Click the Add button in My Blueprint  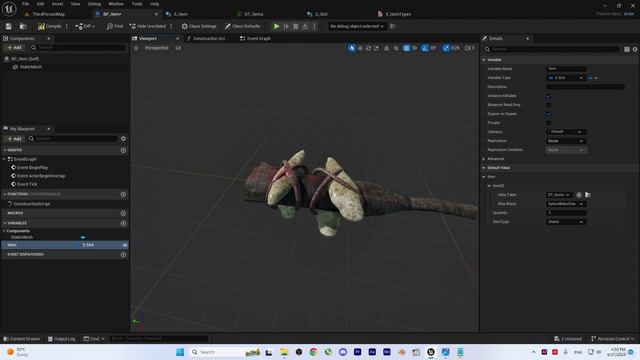14,139
